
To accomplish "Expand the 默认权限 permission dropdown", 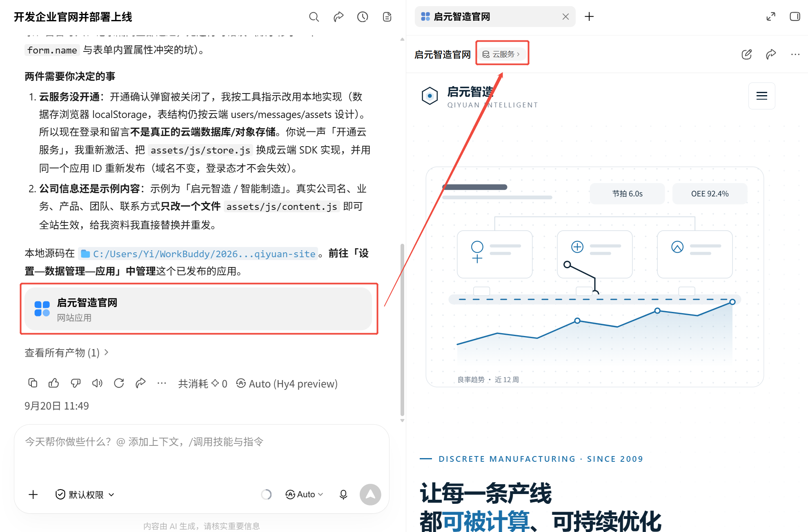I will click(85, 494).
